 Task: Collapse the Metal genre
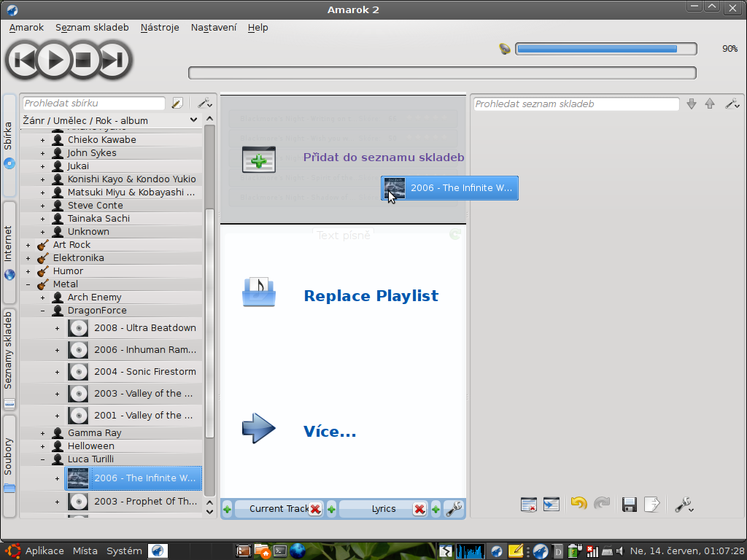(28, 284)
